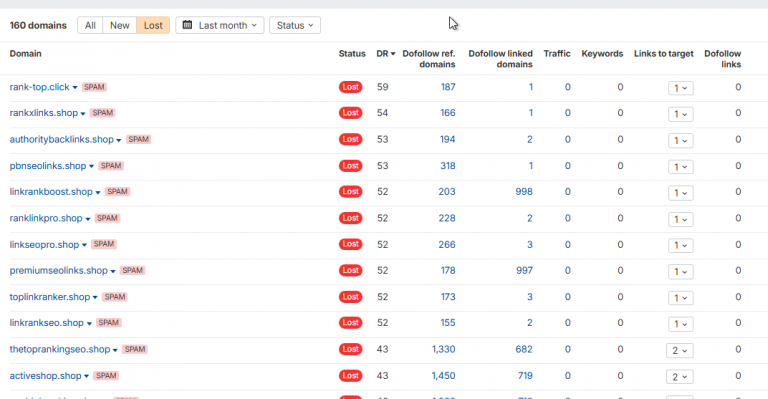
Task: Click the 160 domains count label
Action: [38, 25]
